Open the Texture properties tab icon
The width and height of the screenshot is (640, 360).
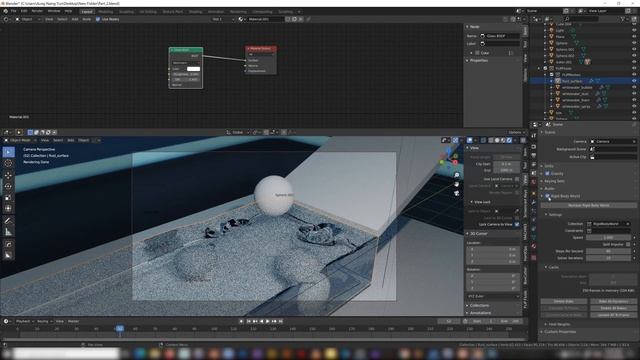click(533, 258)
